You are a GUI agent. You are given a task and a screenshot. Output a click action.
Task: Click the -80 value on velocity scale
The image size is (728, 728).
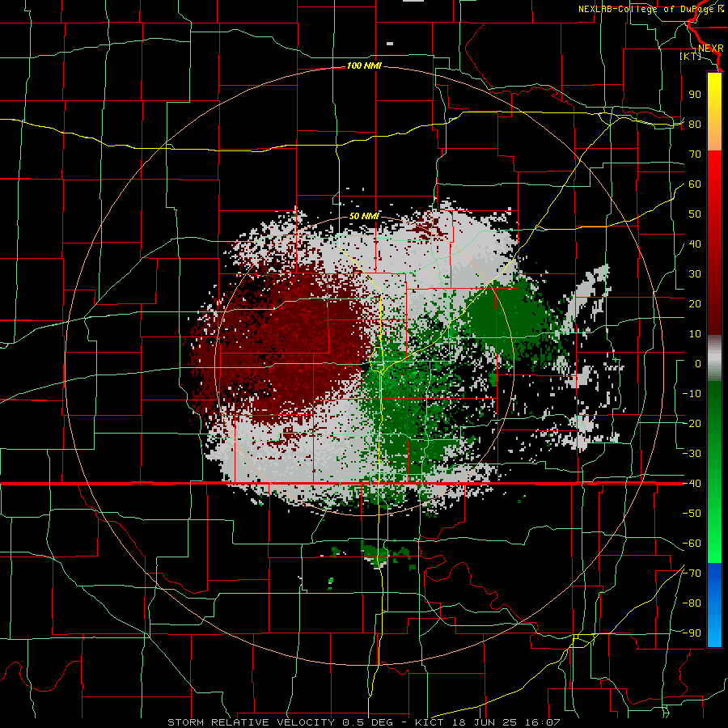click(692, 603)
